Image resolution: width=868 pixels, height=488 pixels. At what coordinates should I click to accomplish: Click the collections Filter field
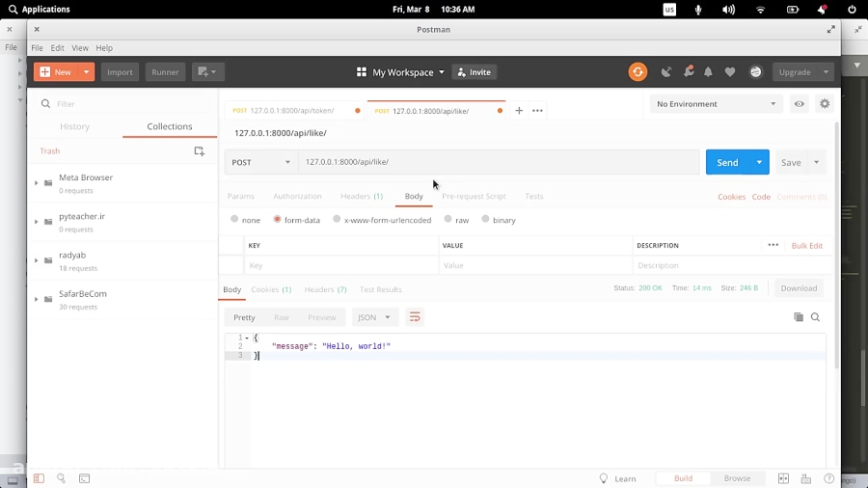tap(122, 103)
